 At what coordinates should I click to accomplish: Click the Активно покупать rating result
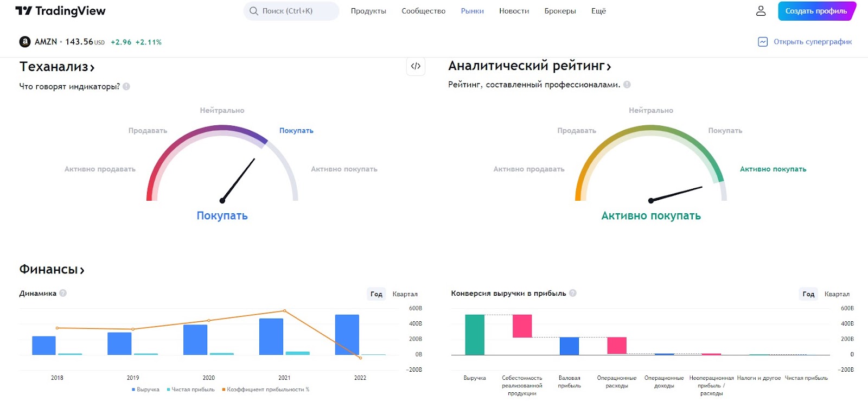click(651, 216)
